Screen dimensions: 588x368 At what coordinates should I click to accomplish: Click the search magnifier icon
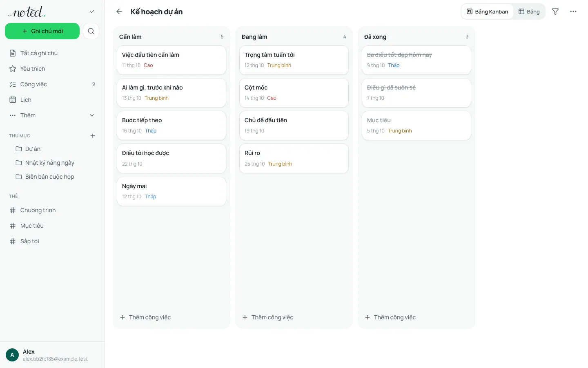pos(91,31)
